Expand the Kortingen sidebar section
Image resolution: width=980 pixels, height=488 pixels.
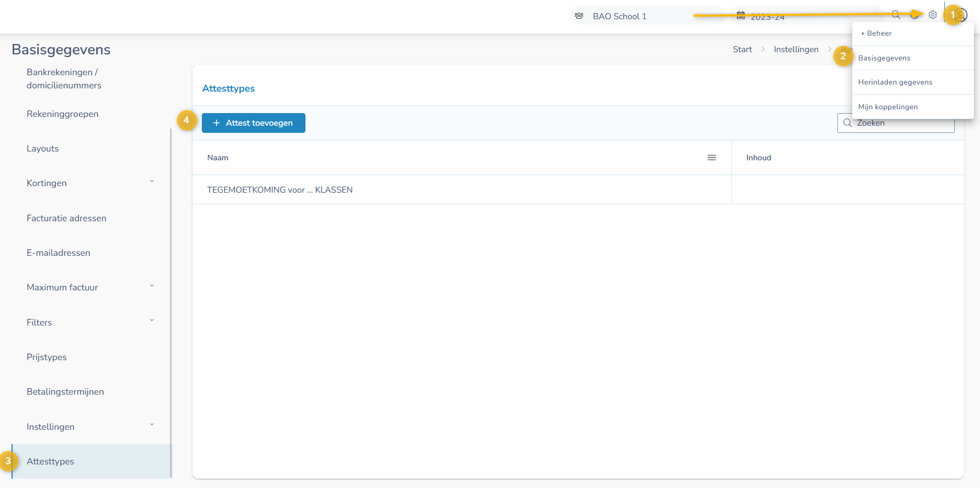click(152, 182)
